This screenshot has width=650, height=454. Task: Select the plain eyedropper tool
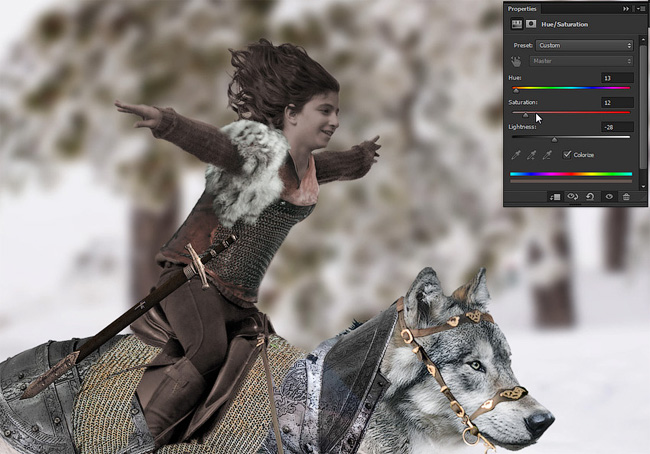(516, 155)
